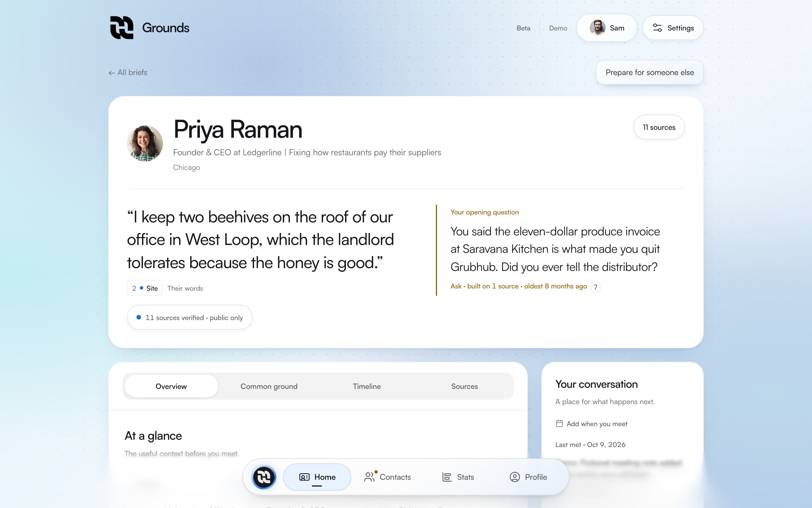This screenshot has width=812, height=508.
Task: Click Add when you meet link
Action: [x=592, y=424]
